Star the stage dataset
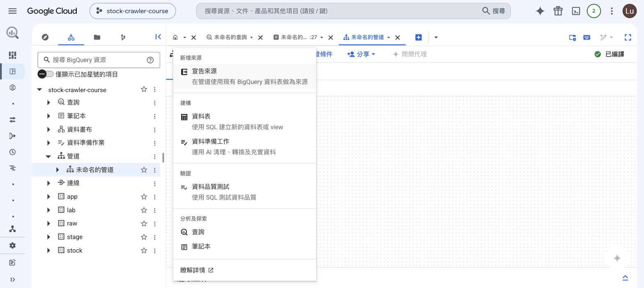644x288 pixels. tap(144, 237)
